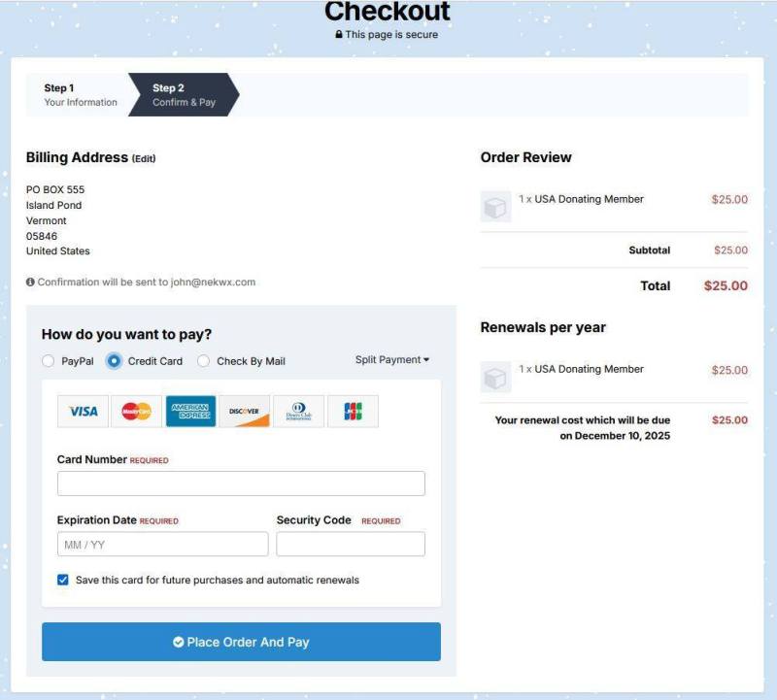The image size is (777, 700).
Task: Click the Diners Club card icon
Action: pos(299,412)
